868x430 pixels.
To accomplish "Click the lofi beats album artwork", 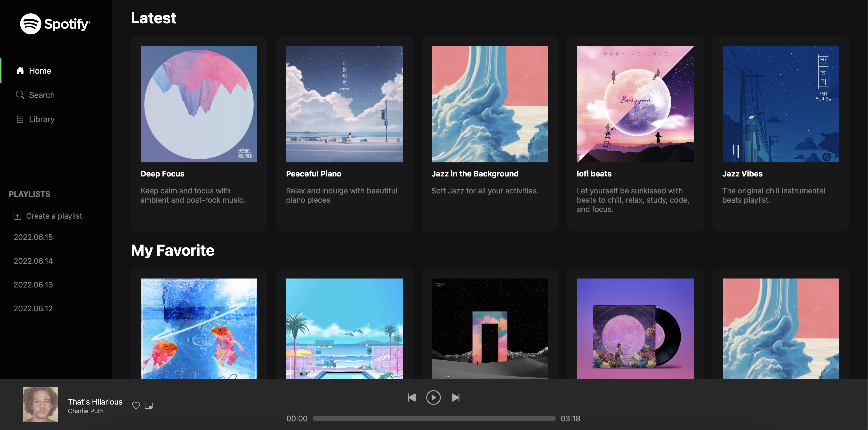I will (x=635, y=104).
